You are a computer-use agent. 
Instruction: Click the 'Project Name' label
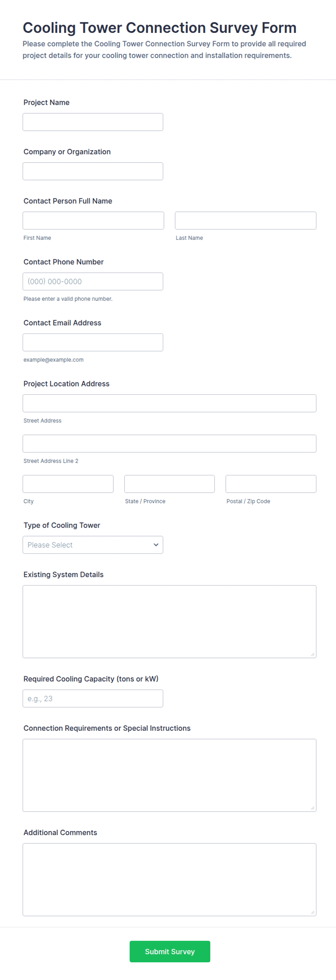click(x=46, y=103)
